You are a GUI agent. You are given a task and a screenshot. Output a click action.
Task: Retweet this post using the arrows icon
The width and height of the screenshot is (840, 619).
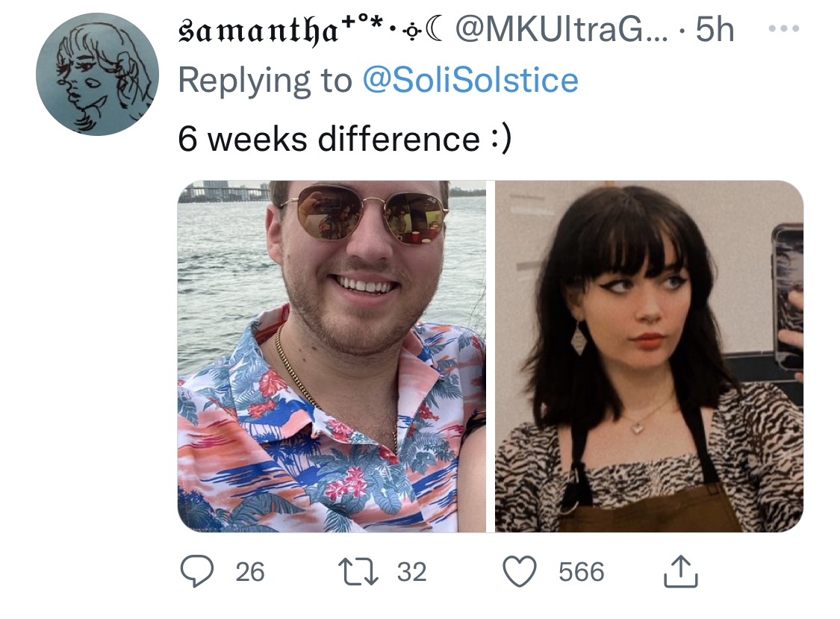[358, 571]
